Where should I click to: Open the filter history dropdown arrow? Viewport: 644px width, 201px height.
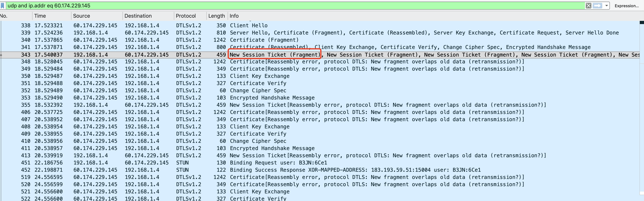(x=606, y=5)
